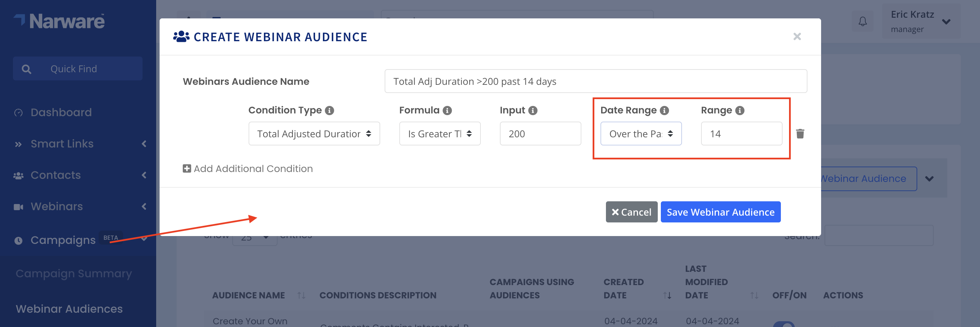Screen dimensions: 980x327
Task: Click the Contacts people icon
Action: 18,175
